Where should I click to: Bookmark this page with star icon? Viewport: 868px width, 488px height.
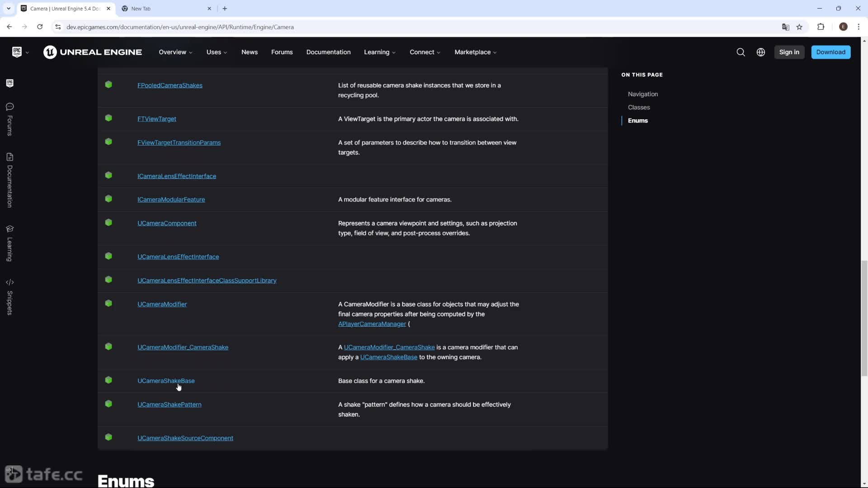click(x=799, y=27)
